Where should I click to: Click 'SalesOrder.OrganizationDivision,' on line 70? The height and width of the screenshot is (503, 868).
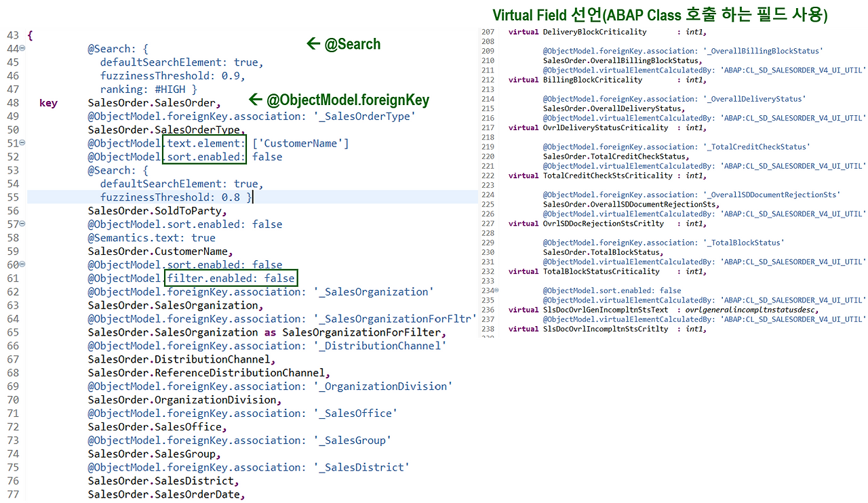185,400
